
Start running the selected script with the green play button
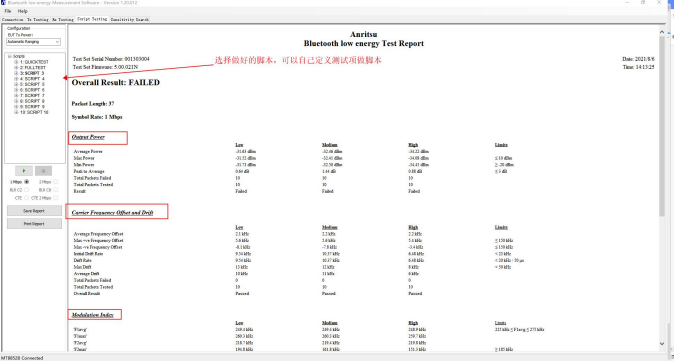pyautogui.click(x=24, y=171)
